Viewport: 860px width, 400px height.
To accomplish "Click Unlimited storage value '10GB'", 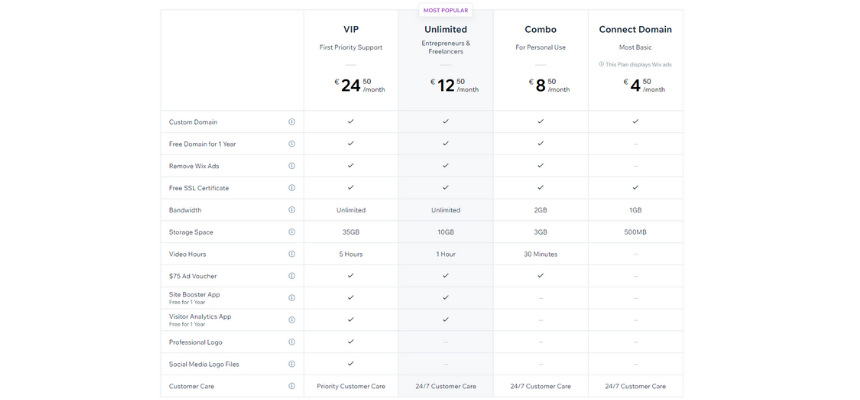I will pyautogui.click(x=446, y=232).
